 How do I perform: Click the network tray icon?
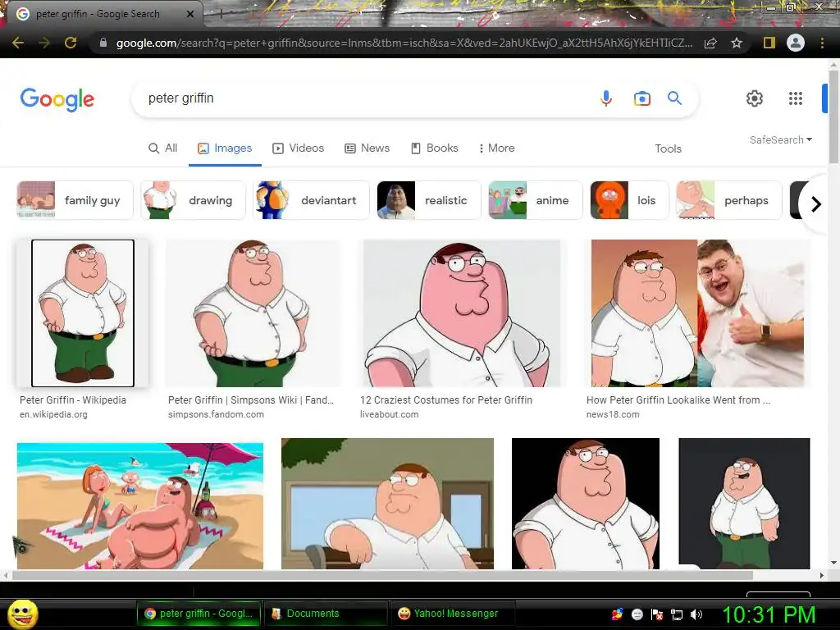[x=677, y=614]
